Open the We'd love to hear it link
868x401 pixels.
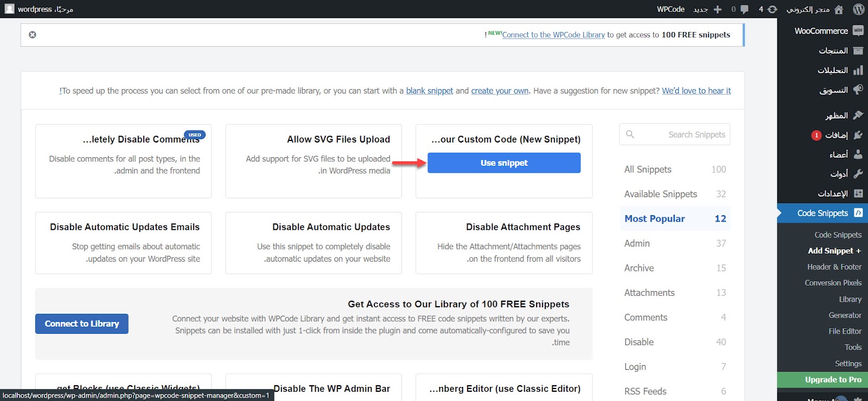pos(697,91)
